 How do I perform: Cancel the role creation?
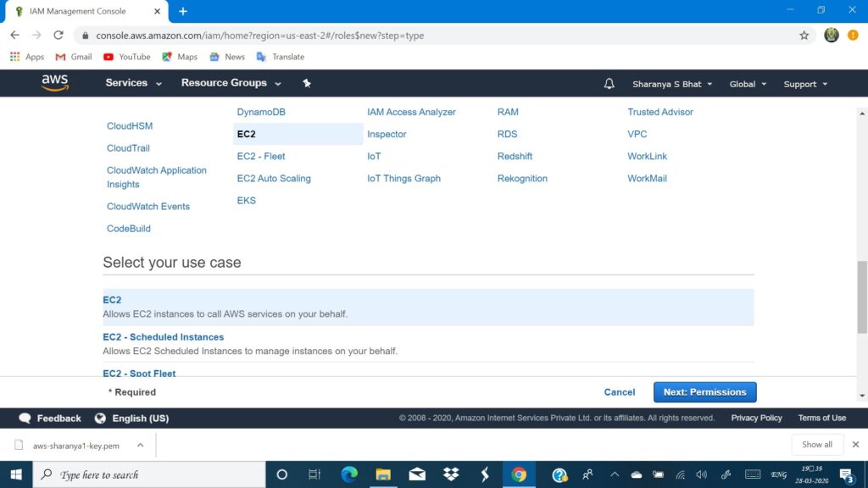click(x=620, y=391)
